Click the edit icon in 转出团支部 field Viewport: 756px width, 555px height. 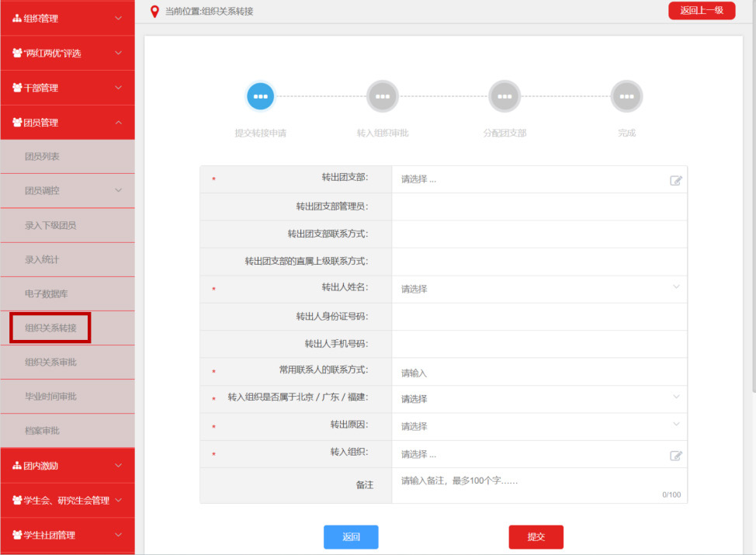click(675, 180)
